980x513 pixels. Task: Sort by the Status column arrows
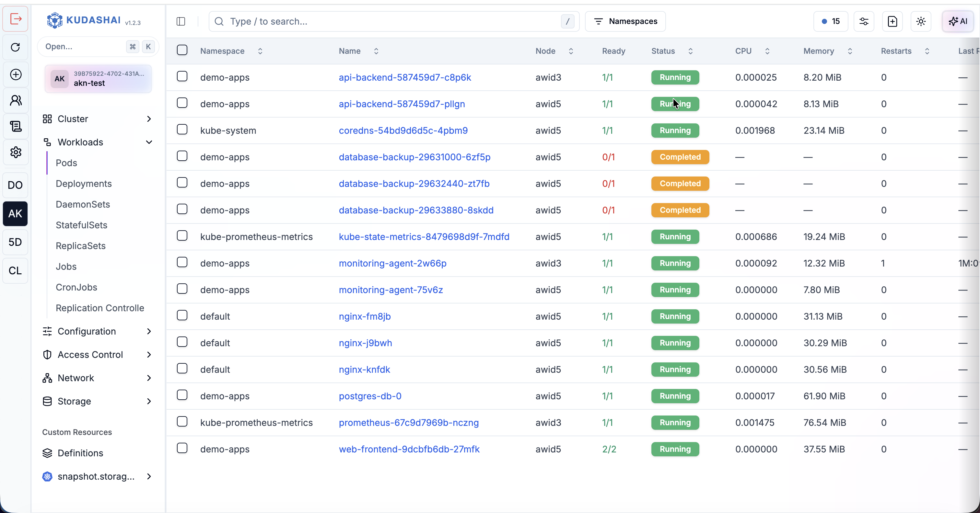691,51
